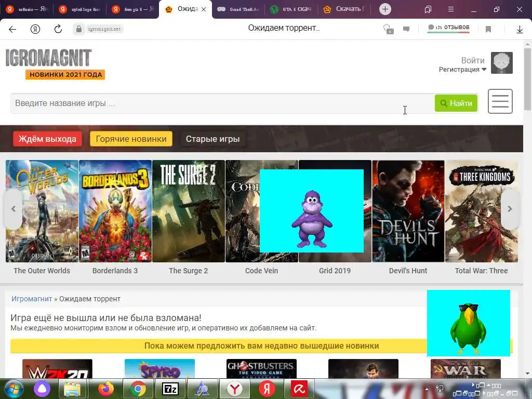Screen dimensions: 532x399
Task: Open a new tab with the plus button
Action: tap(385, 9)
